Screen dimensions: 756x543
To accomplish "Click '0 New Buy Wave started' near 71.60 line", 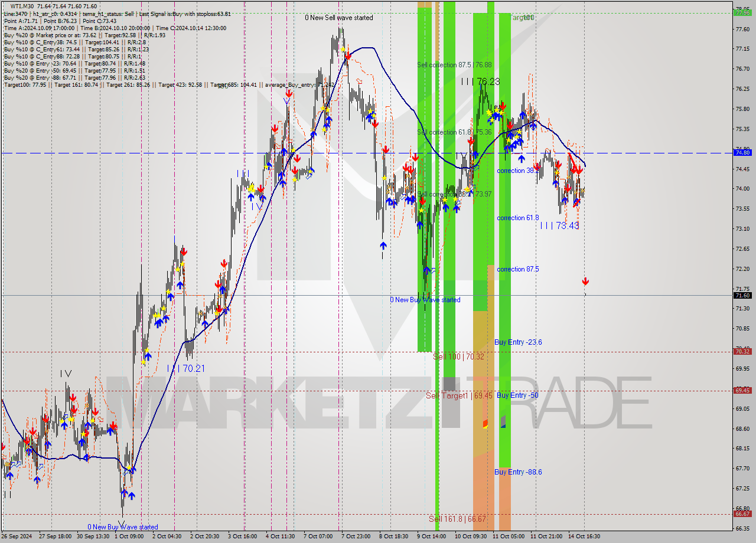I will pos(425,300).
